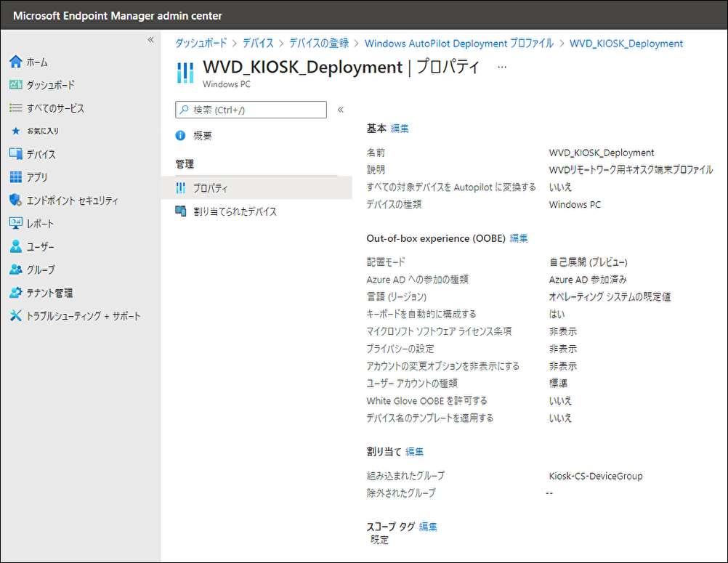Open グループ in the left navigation
Image resolution: width=728 pixels, height=563 pixels.
[x=41, y=270]
